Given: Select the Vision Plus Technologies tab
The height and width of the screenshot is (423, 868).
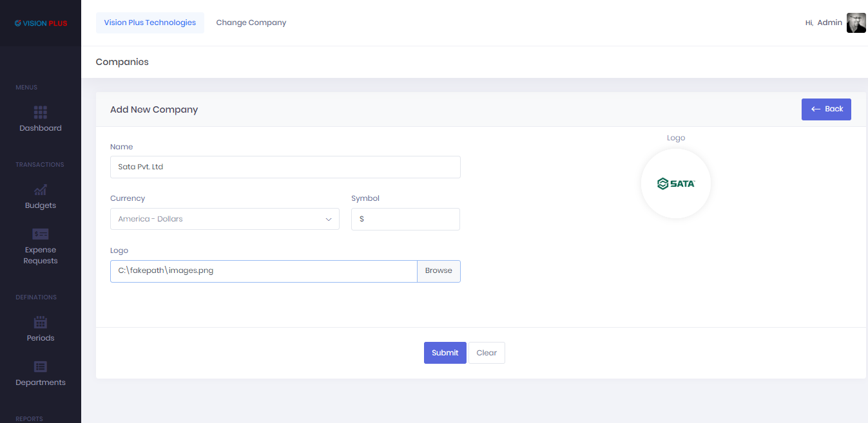Looking at the screenshot, I should (x=150, y=23).
